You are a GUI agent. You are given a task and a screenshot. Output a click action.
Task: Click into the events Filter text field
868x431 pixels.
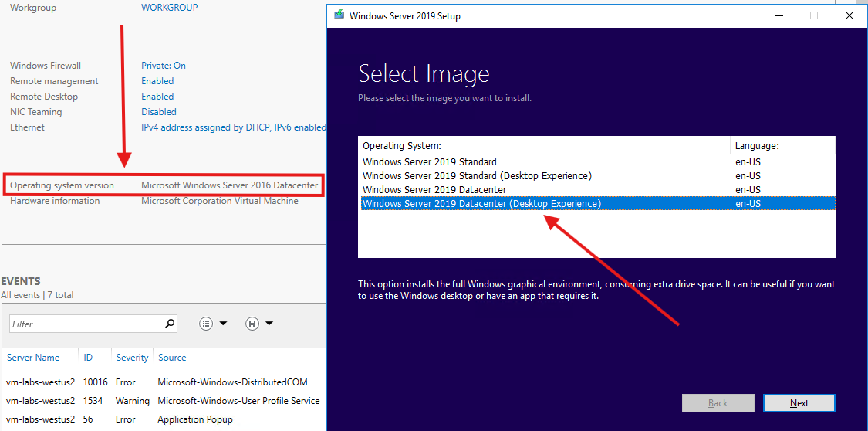(85, 324)
